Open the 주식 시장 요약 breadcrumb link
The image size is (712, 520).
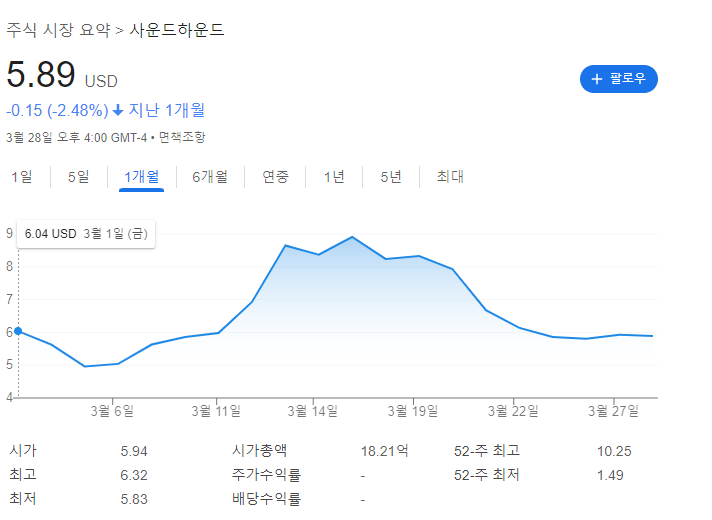coord(58,30)
